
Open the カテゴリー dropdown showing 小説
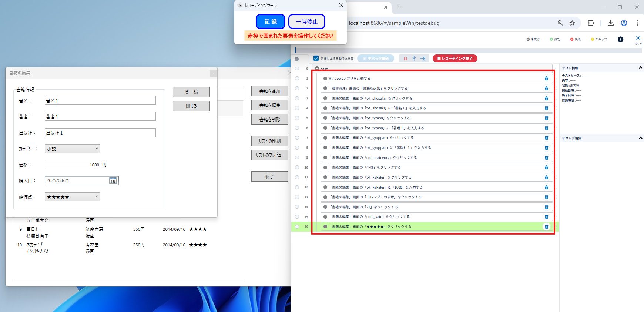tap(73, 149)
